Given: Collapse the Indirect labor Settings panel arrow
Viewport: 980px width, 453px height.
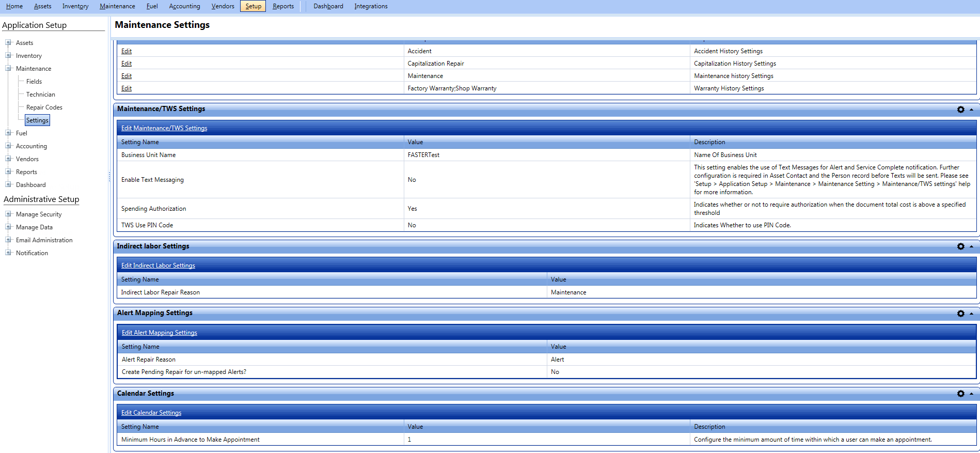Looking at the screenshot, I should point(971,247).
